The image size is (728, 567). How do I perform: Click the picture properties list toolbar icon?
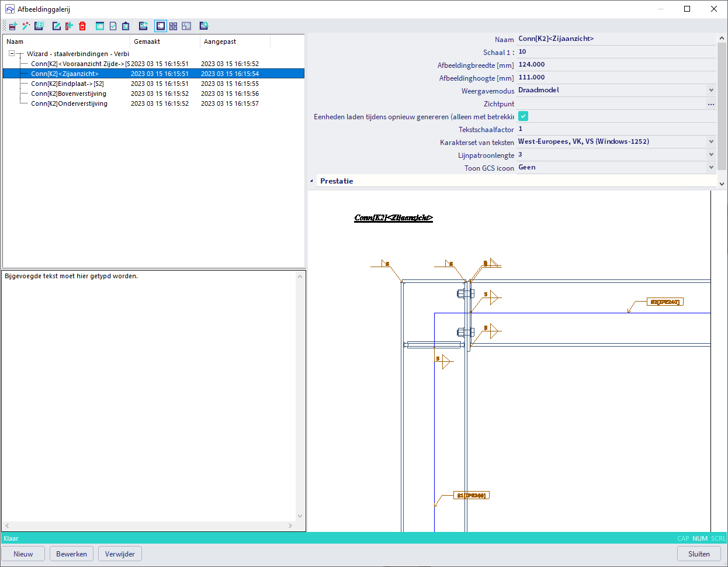(x=39, y=26)
